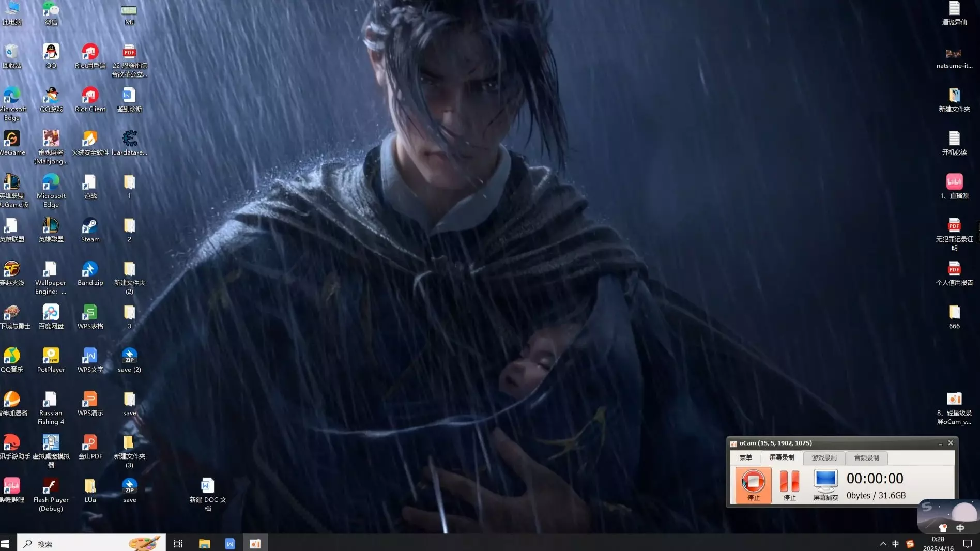Screen dimensions: 980x551
Task: Select the LUa folder on desktop
Action: click(x=90, y=491)
